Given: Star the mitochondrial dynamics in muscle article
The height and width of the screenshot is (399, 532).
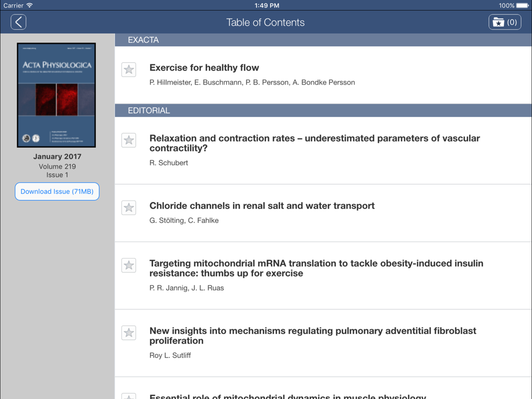Looking at the screenshot, I should [x=129, y=396].
